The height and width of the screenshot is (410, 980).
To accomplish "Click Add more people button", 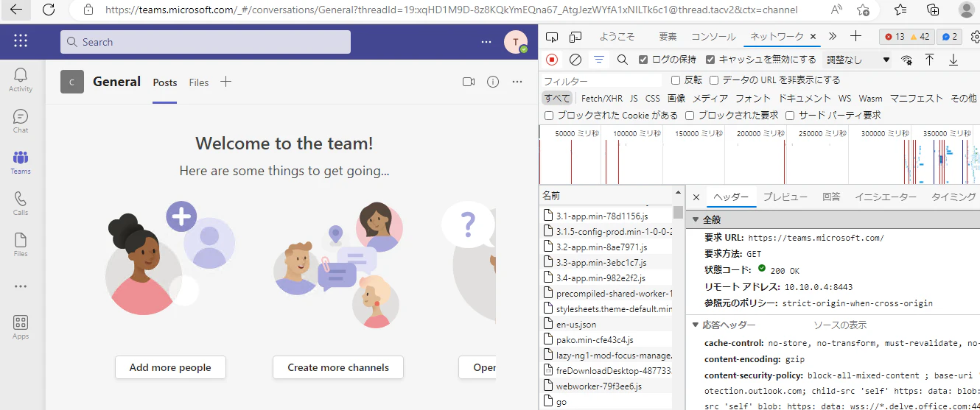I will point(170,367).
